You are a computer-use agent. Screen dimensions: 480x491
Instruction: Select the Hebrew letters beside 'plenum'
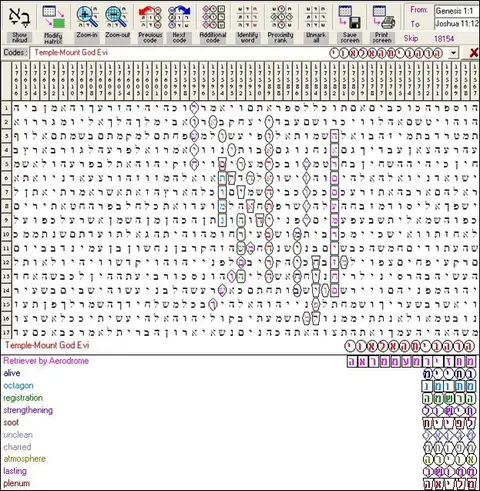[449, 484]
